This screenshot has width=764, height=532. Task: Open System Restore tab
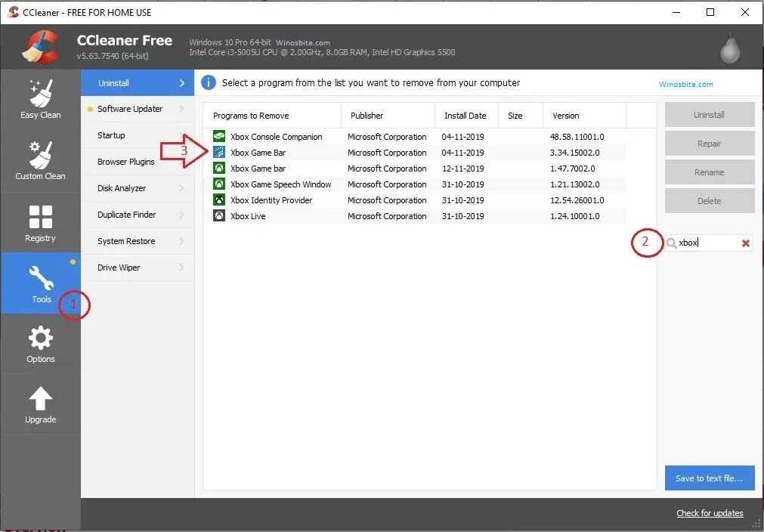pos(138,241)
